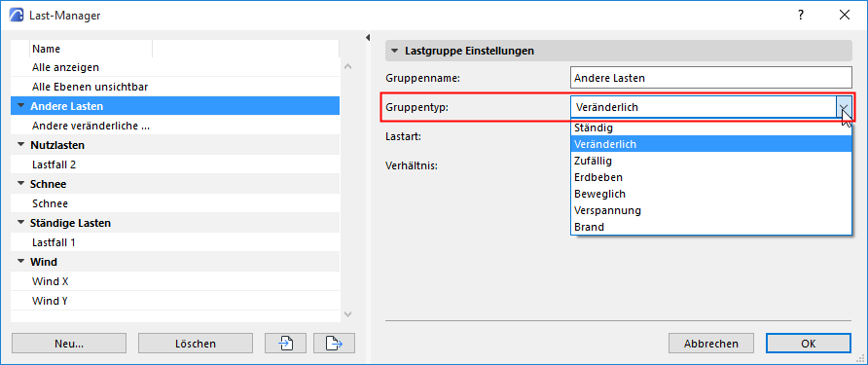Select the Wind X row
Screen dimensions: 868x365
[175, 281]
